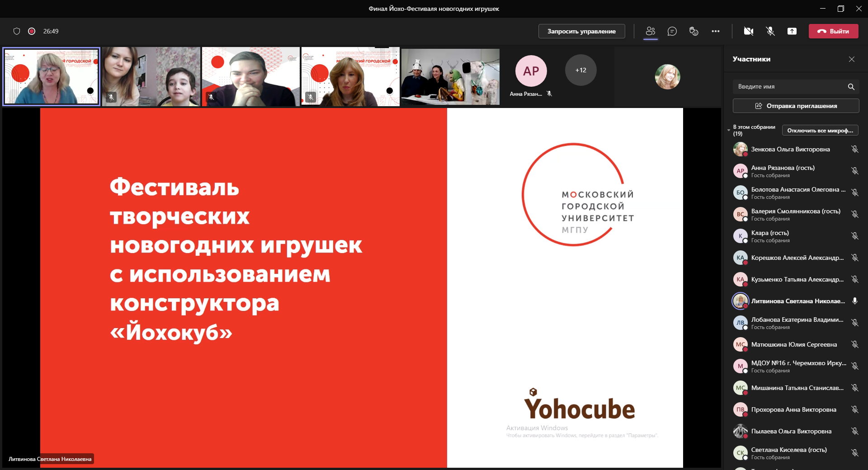Collapse the В этом собрании (19) section

729,130
